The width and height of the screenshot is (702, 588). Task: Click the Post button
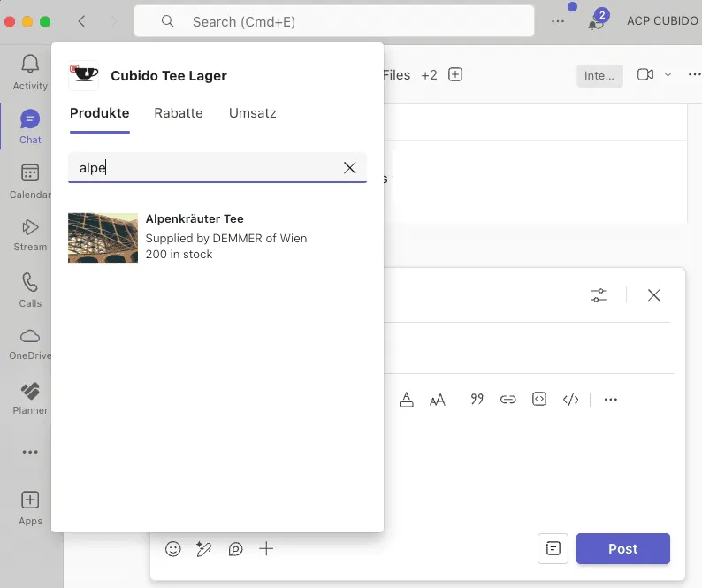point(622,549)
